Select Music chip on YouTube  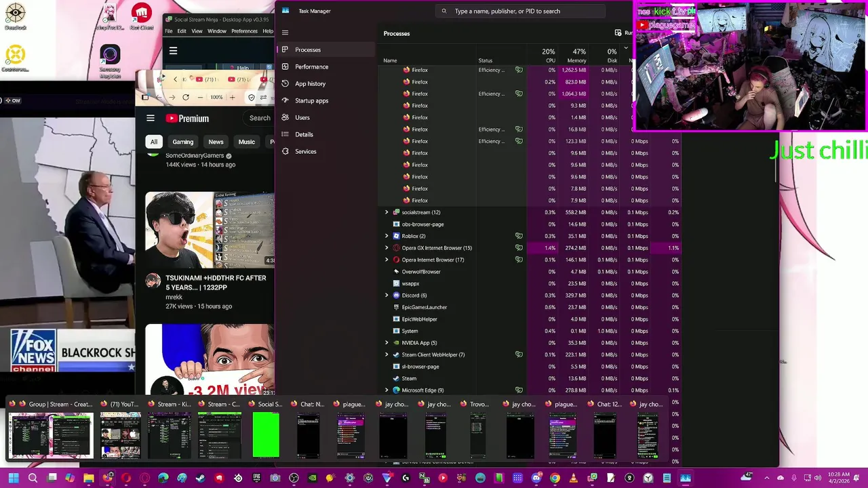click(x=247, y=142)
